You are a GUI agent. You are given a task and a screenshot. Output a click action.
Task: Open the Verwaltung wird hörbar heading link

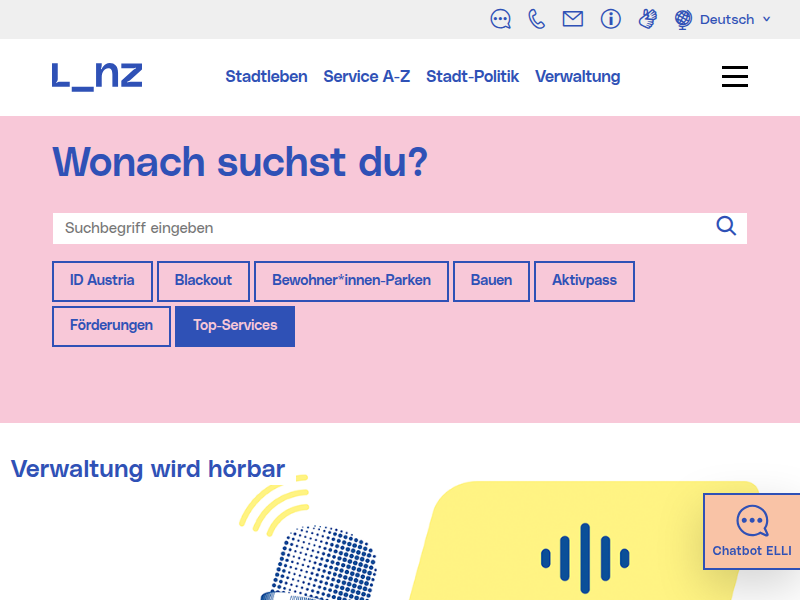pyautogui.click(x=148, y=469)
